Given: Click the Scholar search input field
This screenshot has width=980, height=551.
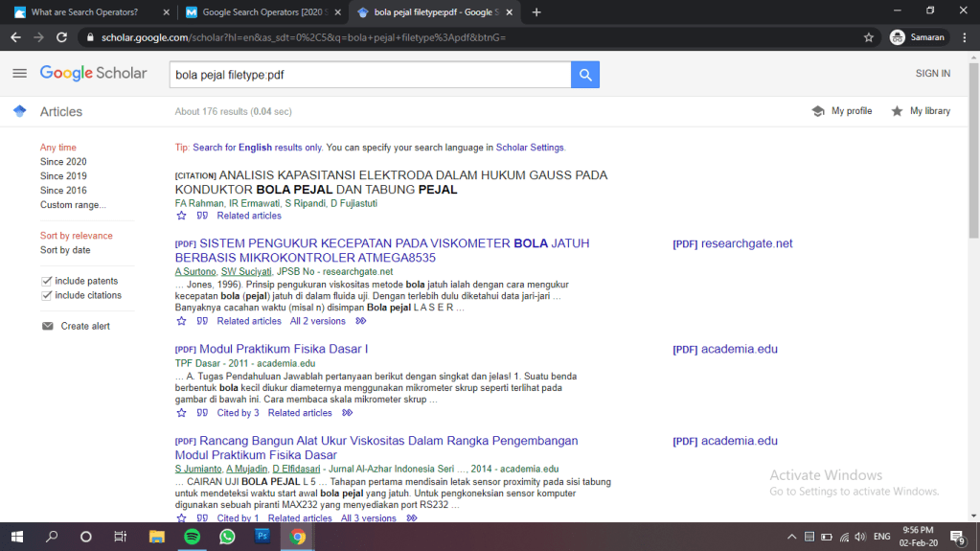Looking at the screenshot, I should pos(369,74).
